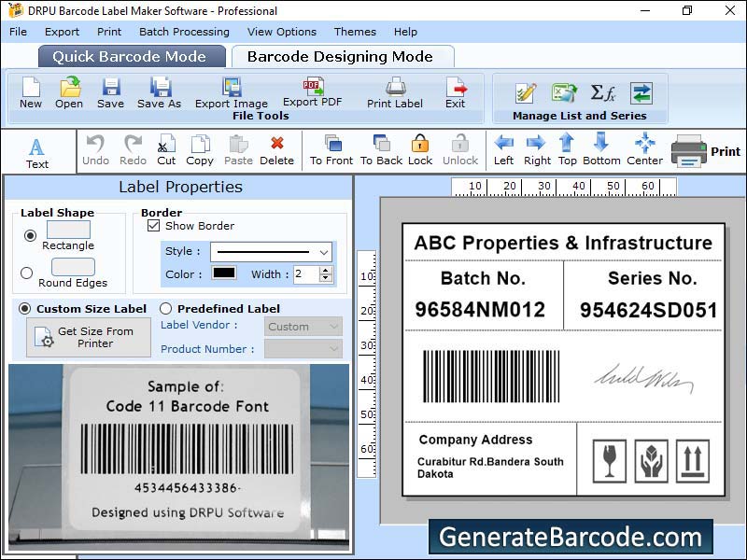
Task: Select the Round Edges label shape
Action: point(26,273)
